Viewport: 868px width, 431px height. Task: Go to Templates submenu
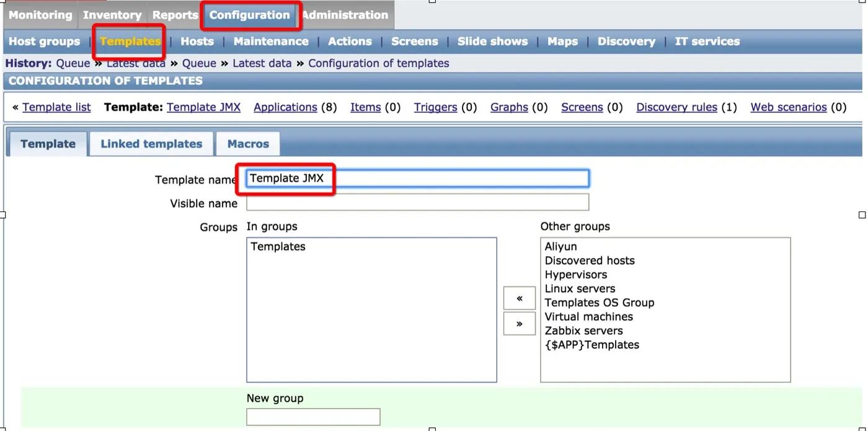tap(130, 42)
